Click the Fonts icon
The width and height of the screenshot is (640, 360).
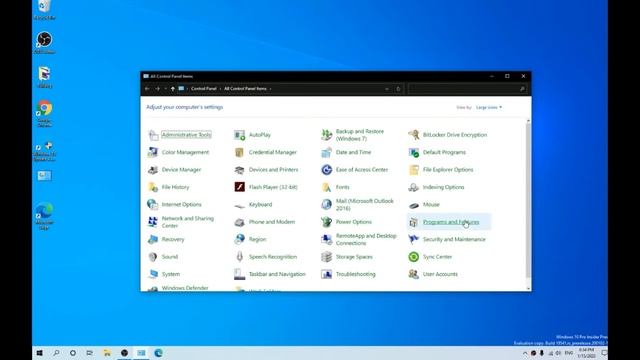pyautogui.click(x=327, y=187)
